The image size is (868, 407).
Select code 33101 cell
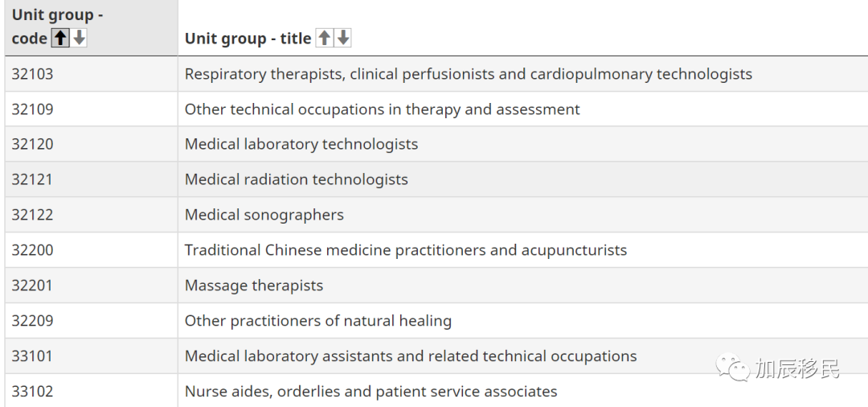tap(32, 356)
